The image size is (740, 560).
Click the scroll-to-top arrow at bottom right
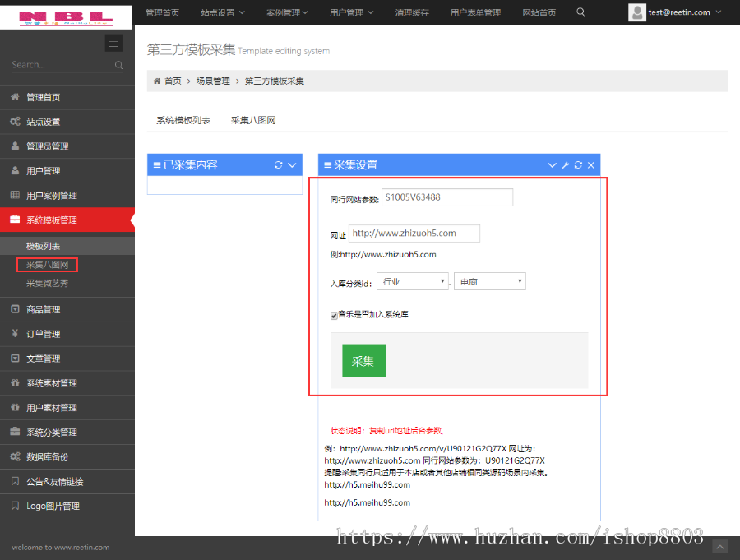[x=719, y=546]
